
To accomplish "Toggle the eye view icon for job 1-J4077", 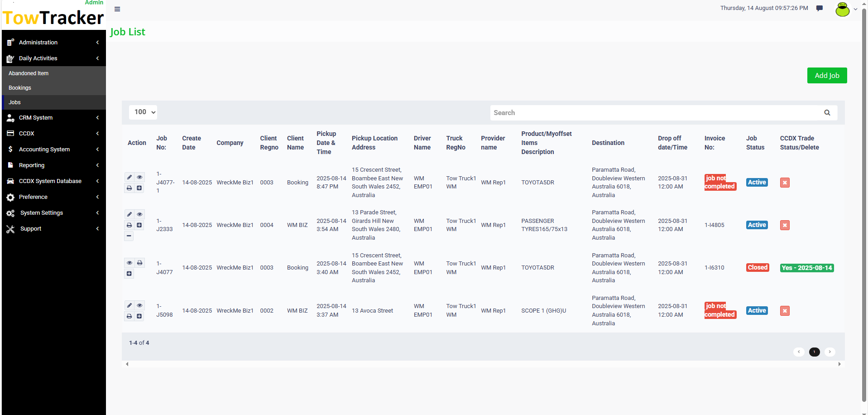I will click(129, 263).
